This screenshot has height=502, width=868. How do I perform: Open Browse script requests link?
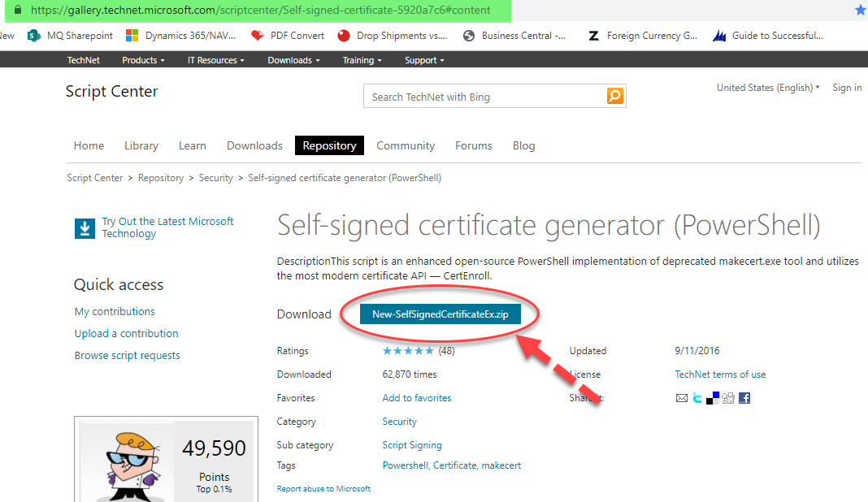[128, 355]
